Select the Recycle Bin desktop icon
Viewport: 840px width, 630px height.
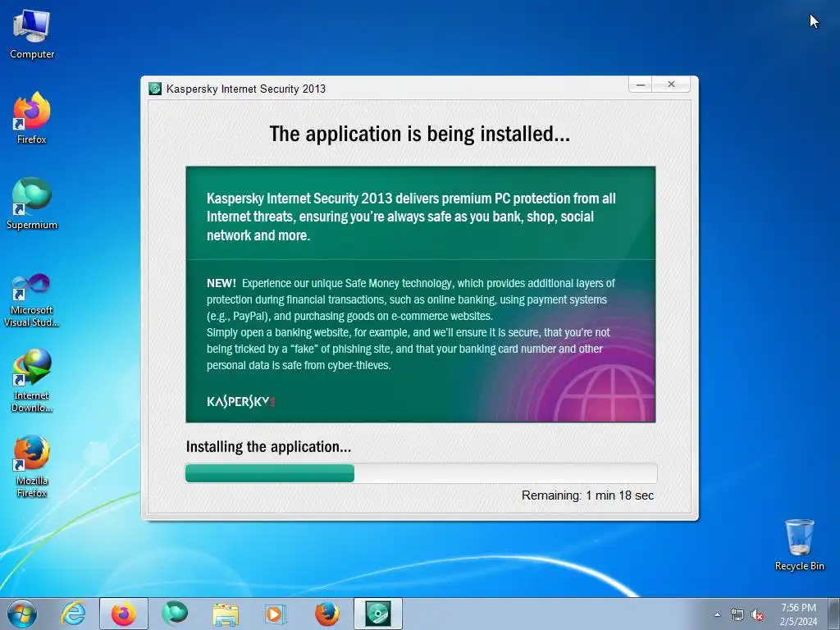(799, 545)
